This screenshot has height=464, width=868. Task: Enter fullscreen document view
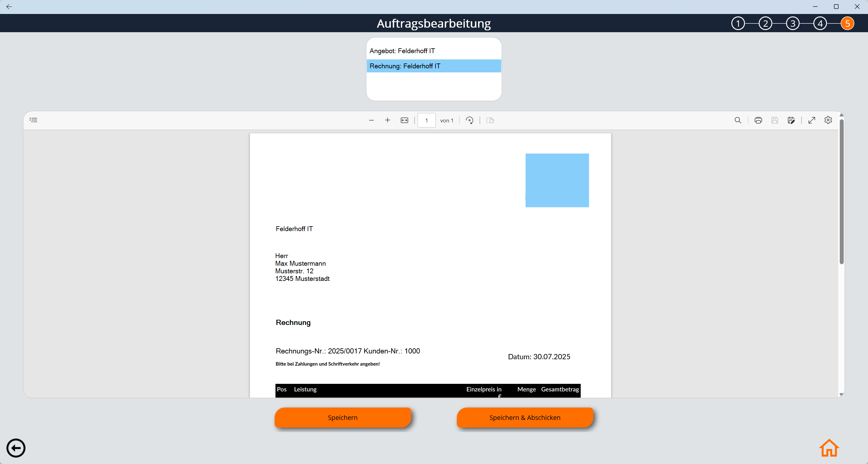point(812,120)
